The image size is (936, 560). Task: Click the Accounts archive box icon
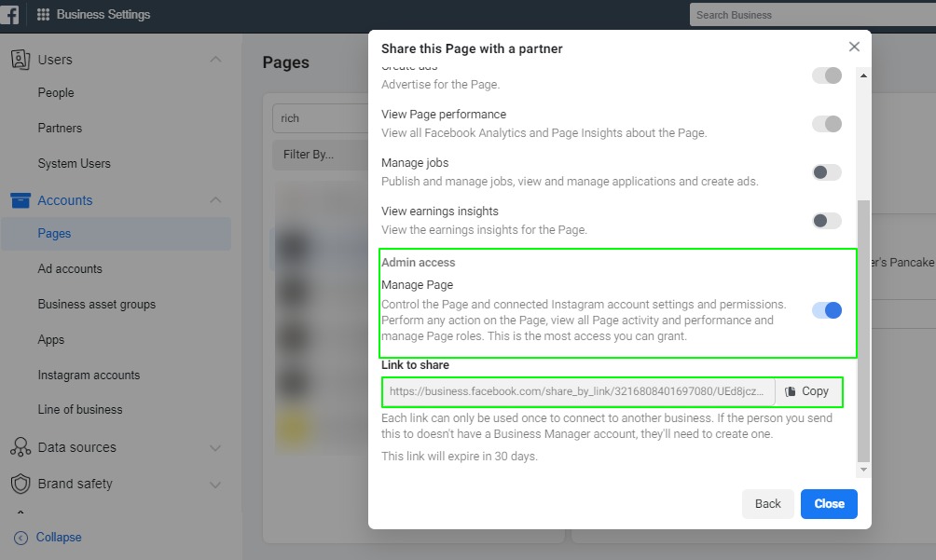point(21,200)
